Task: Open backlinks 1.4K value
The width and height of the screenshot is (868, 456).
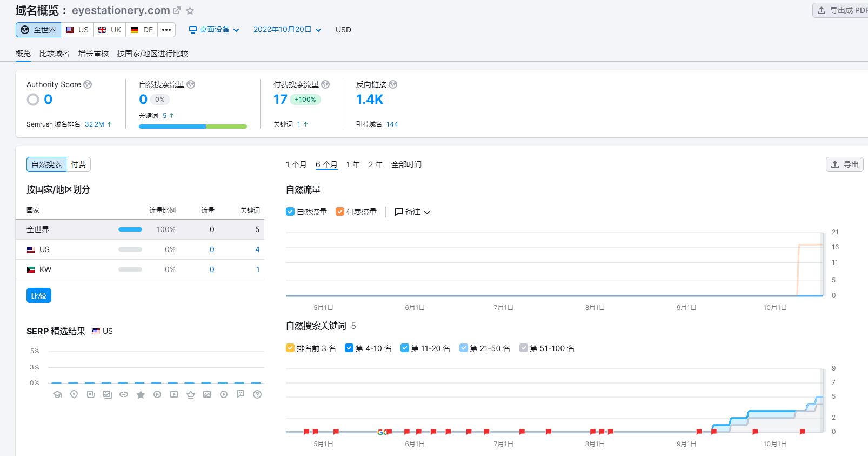Action: click(x=370, y=100)
